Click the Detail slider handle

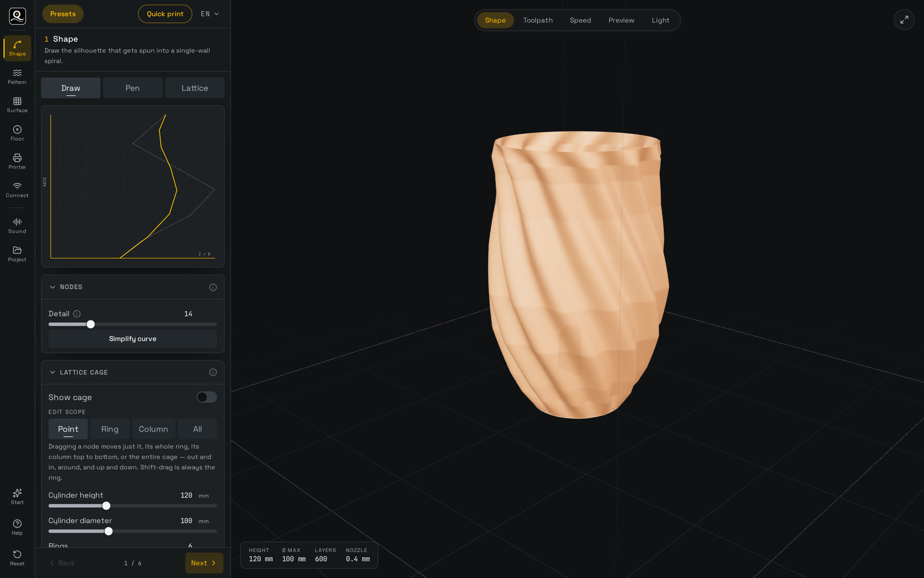point(90,324)
